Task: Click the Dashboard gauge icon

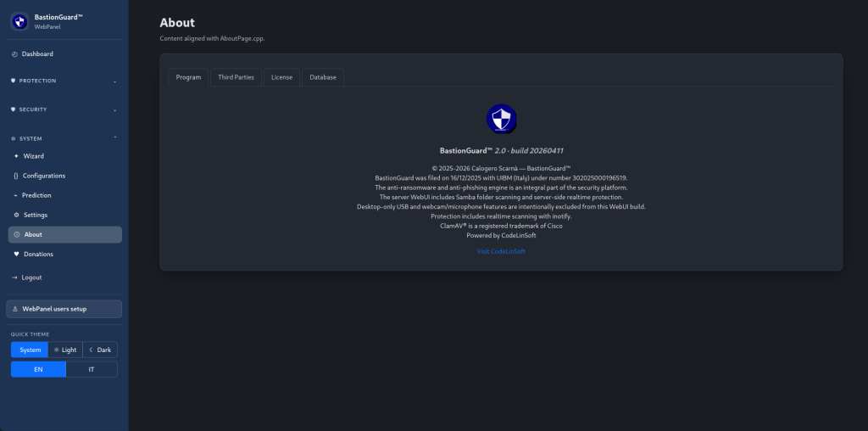Action: pyautogui.click(x=14, y=54)
